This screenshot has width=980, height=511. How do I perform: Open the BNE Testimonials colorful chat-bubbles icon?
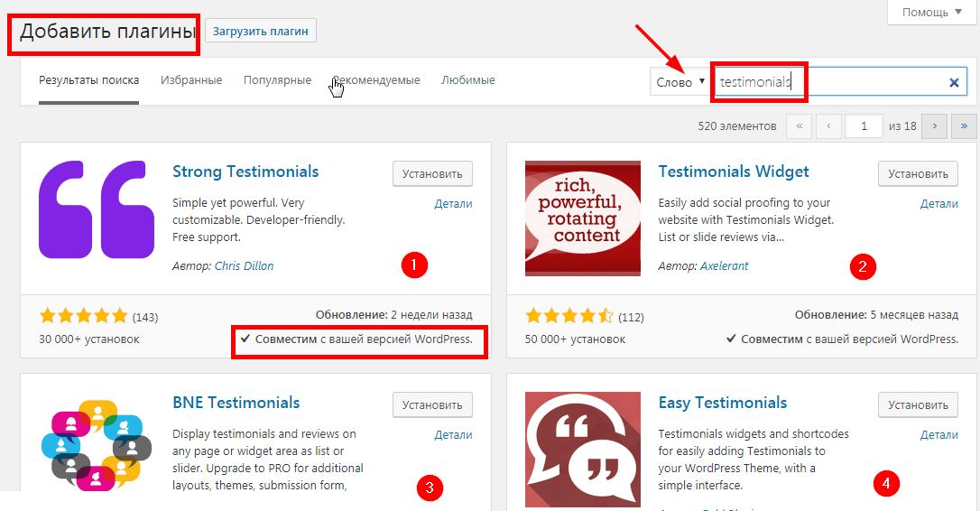tap(97, 445)
